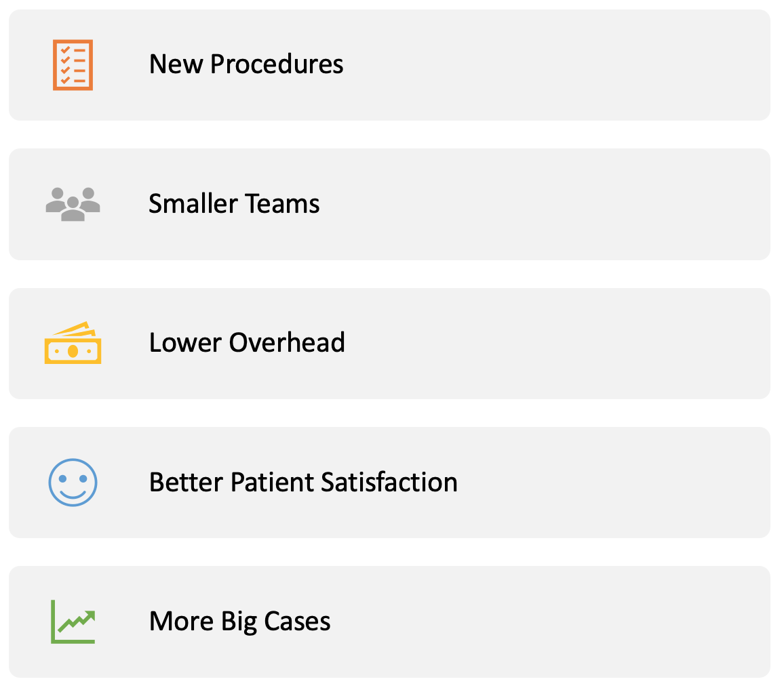Select the gray people group icon

[x=73, y=204]
